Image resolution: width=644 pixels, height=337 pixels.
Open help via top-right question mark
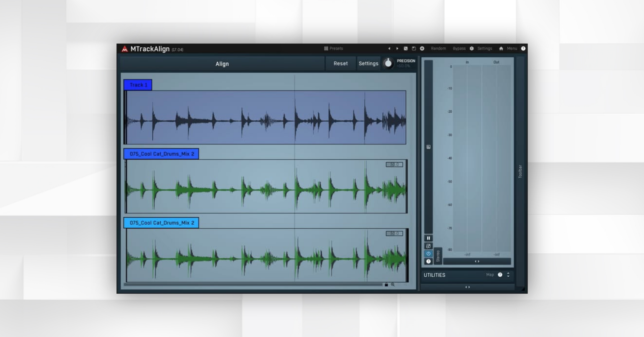coord(523,49)
